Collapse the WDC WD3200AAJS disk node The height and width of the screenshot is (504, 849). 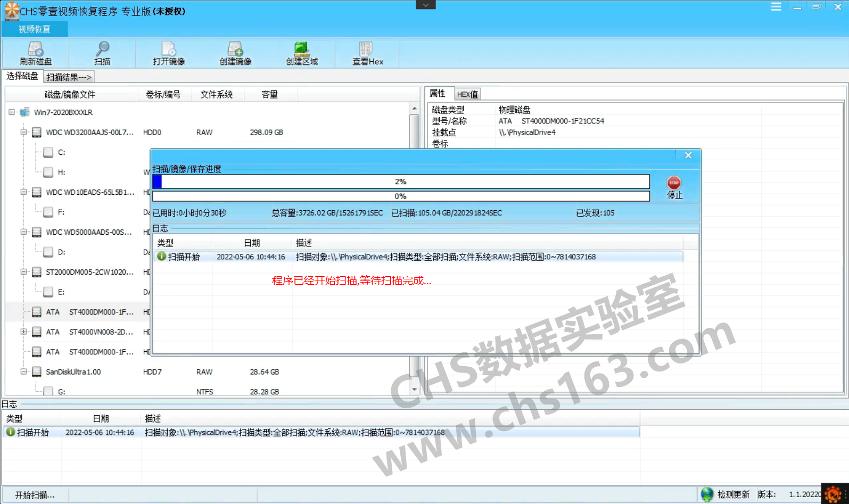tap(23, 132)
